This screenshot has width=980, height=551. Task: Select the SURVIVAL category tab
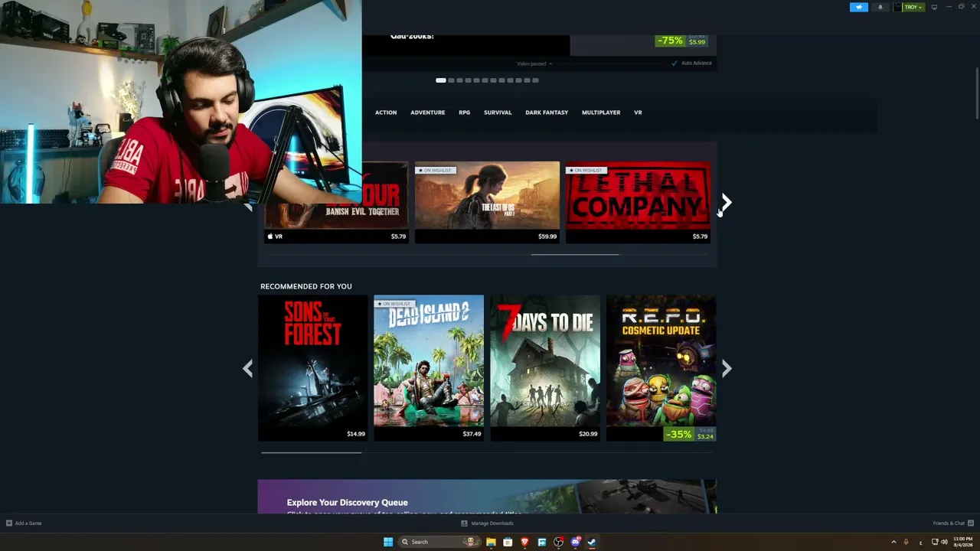(x=498, y=112)
